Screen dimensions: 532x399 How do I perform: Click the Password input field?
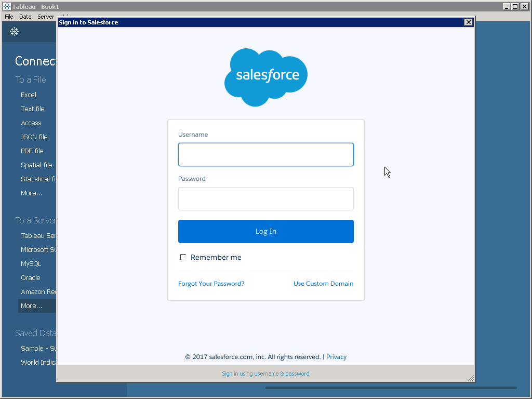[266, 199]
